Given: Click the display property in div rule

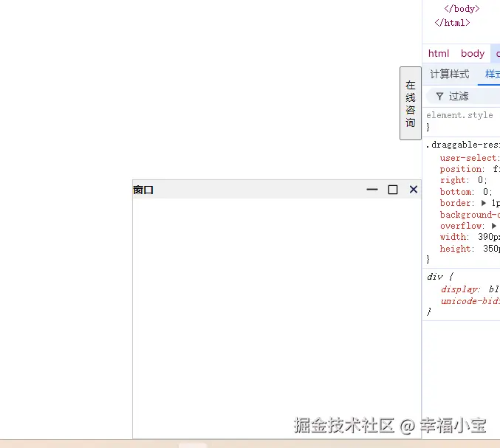Looking at the screenshot, I should [459, 289].
